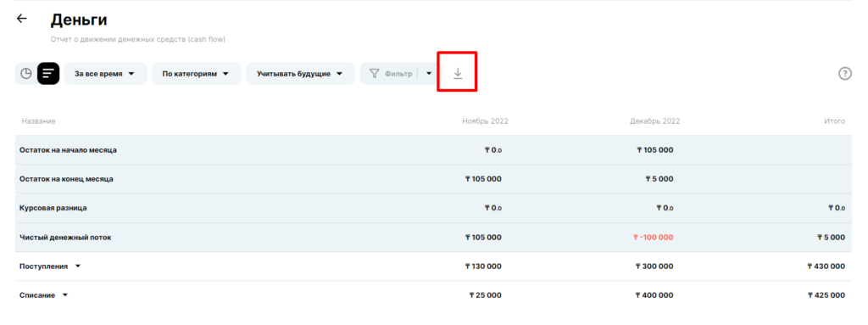This screenshot has width=868, height=325.
Task: Click the funnel Фильтр icon
Action: pyautogui.click(x=375, y=73)
